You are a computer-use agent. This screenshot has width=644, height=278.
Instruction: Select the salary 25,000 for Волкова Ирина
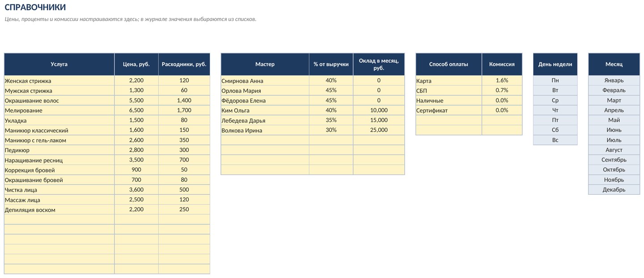(x=379, y=130)
